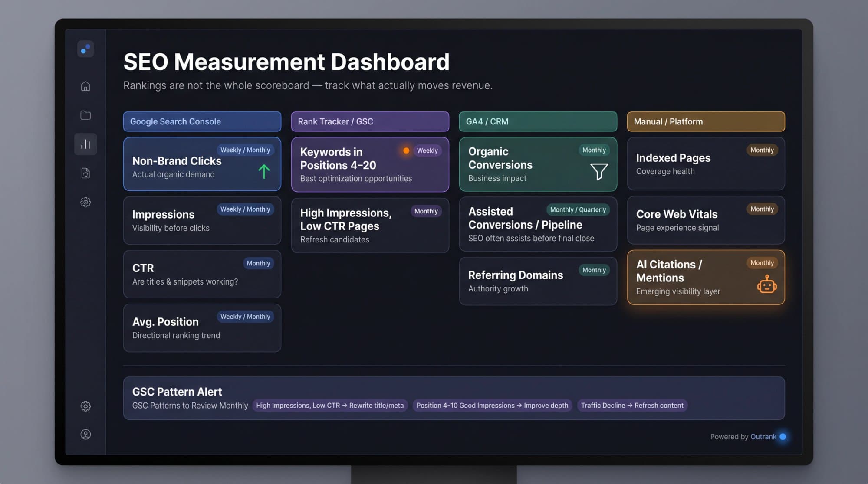Open the CTR metric card

(202, 274)
